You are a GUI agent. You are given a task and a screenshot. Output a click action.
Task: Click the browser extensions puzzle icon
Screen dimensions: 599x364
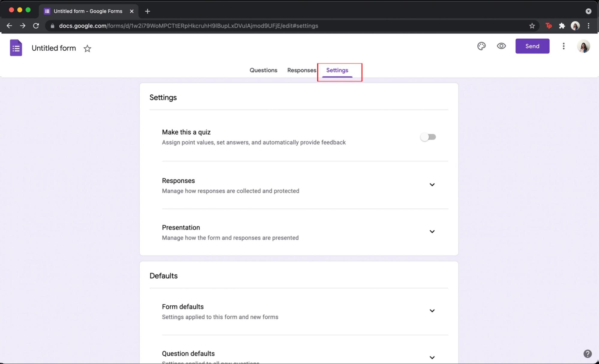562,26
